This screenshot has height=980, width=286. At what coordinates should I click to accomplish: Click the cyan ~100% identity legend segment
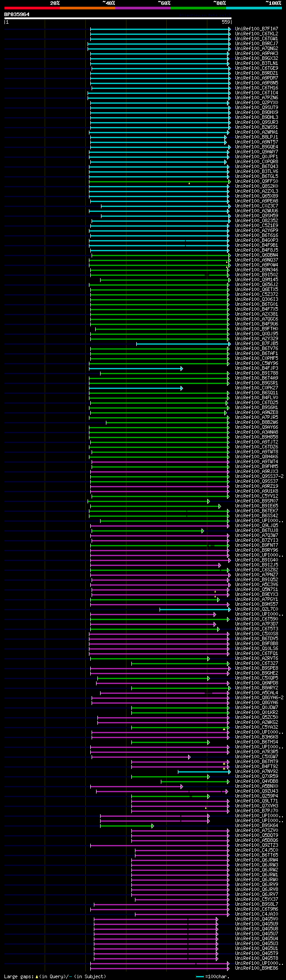[253, 8]
